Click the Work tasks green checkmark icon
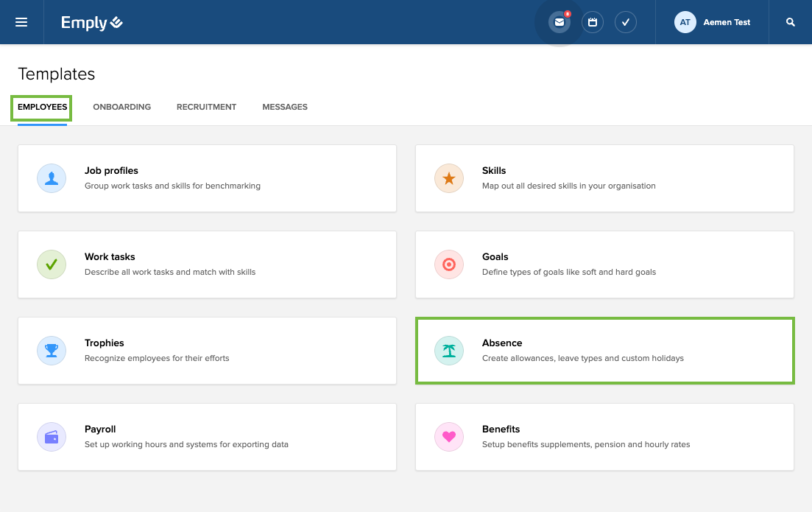812x512 pixels. pyautogui.click(x=52, y=264)
